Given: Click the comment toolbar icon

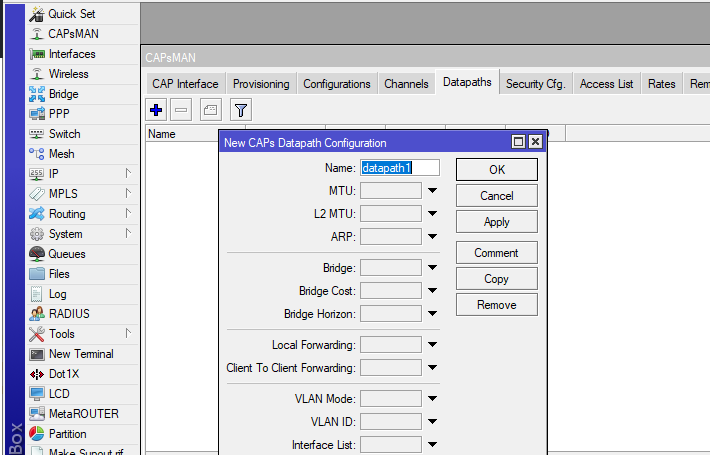Looking at the screenshot, I should 210,109.
